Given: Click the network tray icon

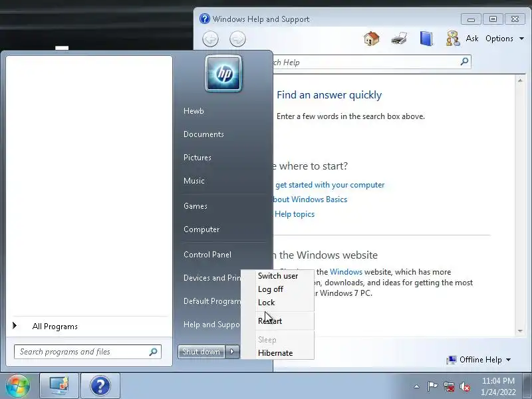Looking at the screenshot, I should tap(448, 386).
